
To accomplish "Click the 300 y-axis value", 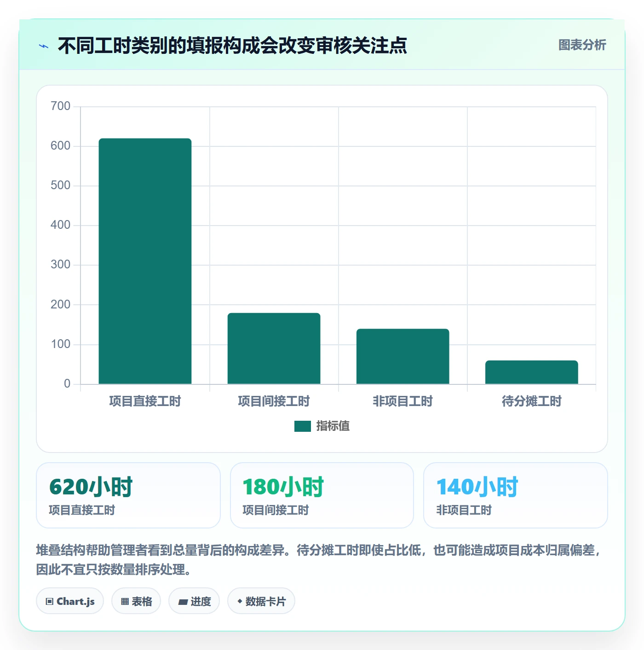I will [61, 265].
